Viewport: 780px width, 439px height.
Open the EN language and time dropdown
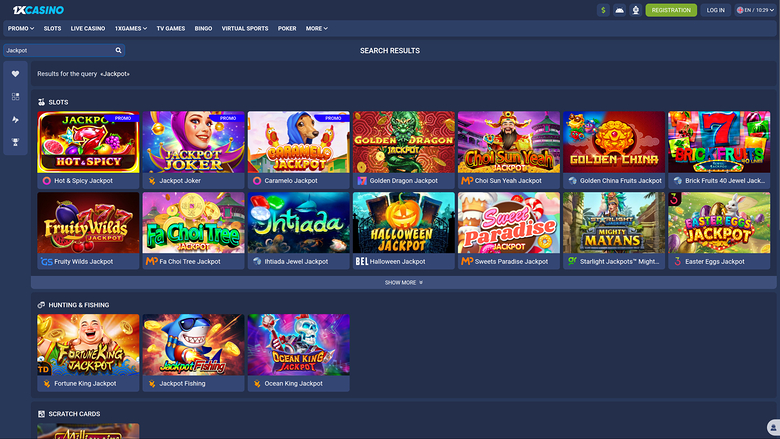(755, 10)
